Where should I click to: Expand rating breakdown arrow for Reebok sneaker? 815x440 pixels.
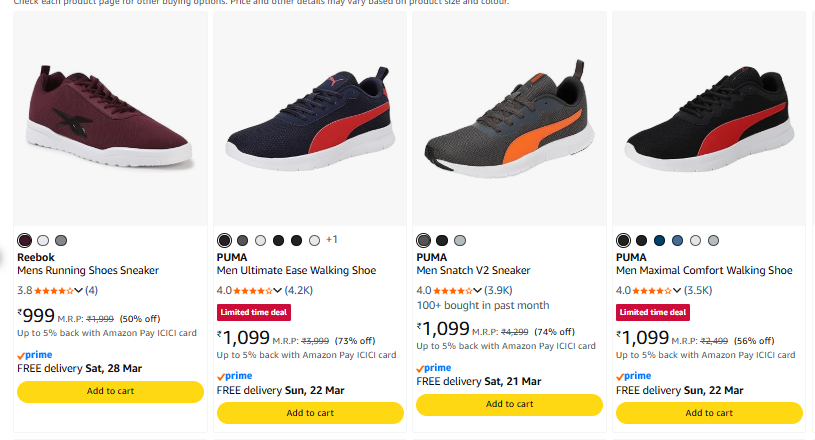(78, 291)
